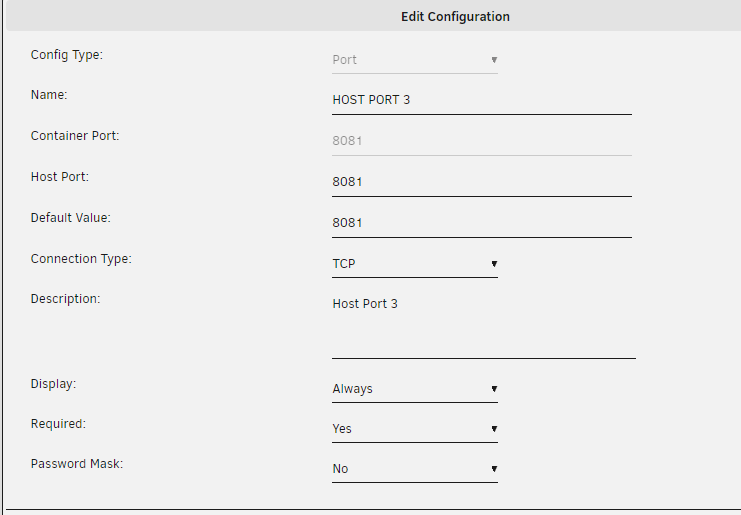The image size is (741, 515).
Task: Click the Edit Configuration title bar
Action: [x=373, y=17]
